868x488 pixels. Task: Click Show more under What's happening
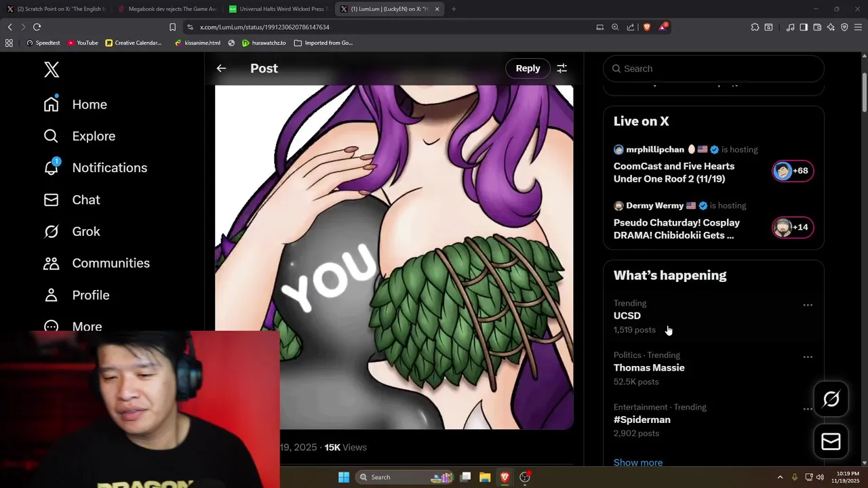tap(638, 462)
